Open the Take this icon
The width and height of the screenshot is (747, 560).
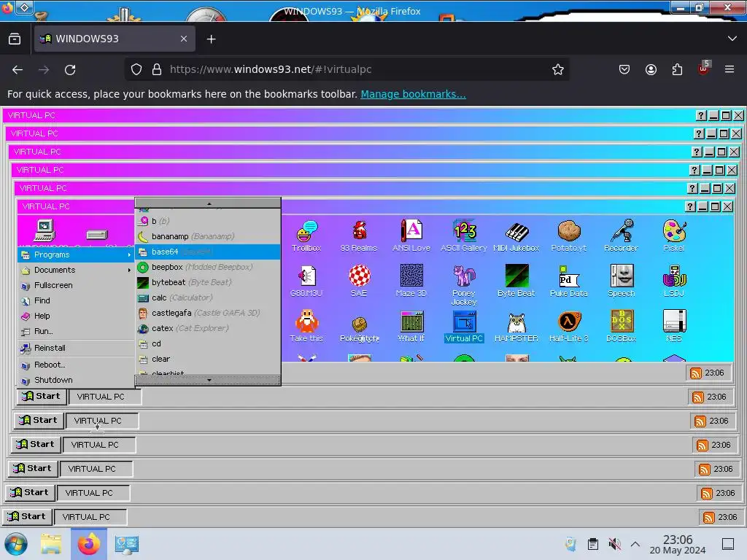306,326
